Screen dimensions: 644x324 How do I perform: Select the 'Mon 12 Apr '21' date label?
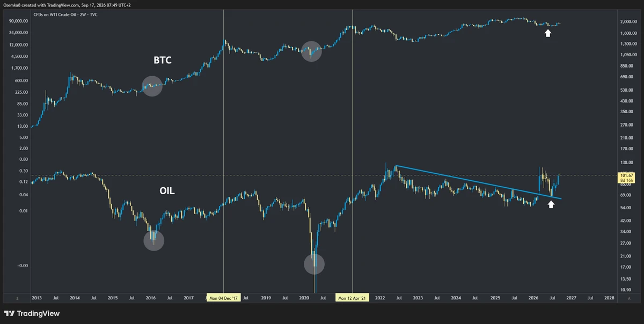point(353,297)
